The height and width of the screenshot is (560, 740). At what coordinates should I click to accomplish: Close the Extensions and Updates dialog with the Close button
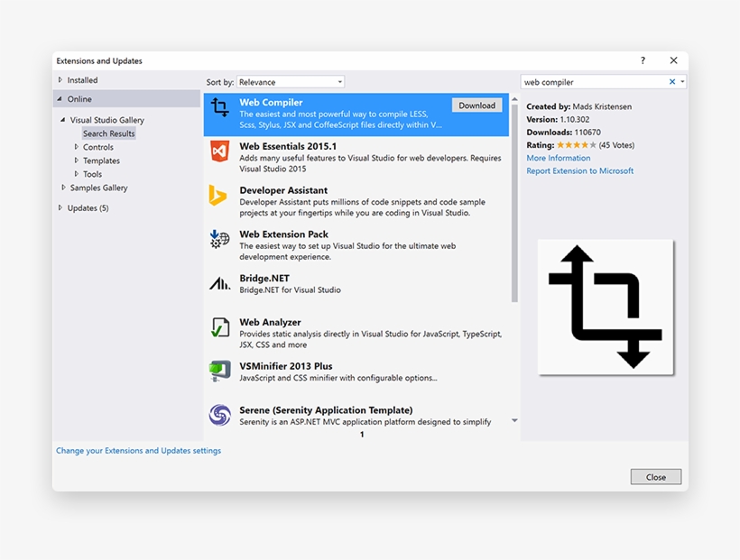656,477
